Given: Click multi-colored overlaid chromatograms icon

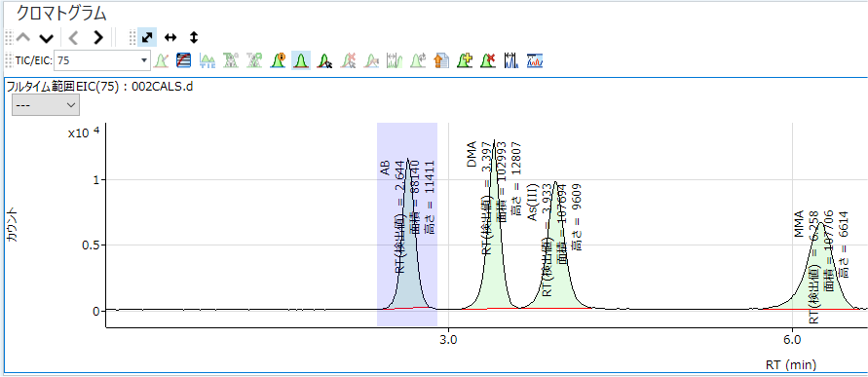Looking at the screenshot, I should coord(534,60).
